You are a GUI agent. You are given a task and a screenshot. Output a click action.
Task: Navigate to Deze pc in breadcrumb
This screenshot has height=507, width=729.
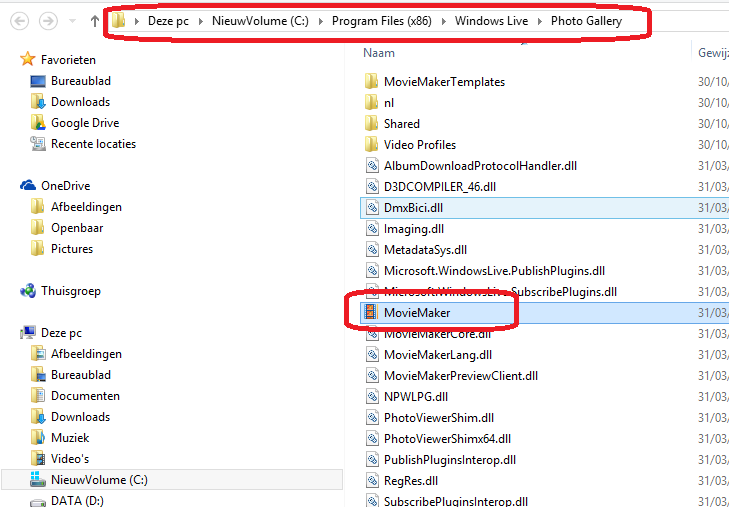pos(168,21)
